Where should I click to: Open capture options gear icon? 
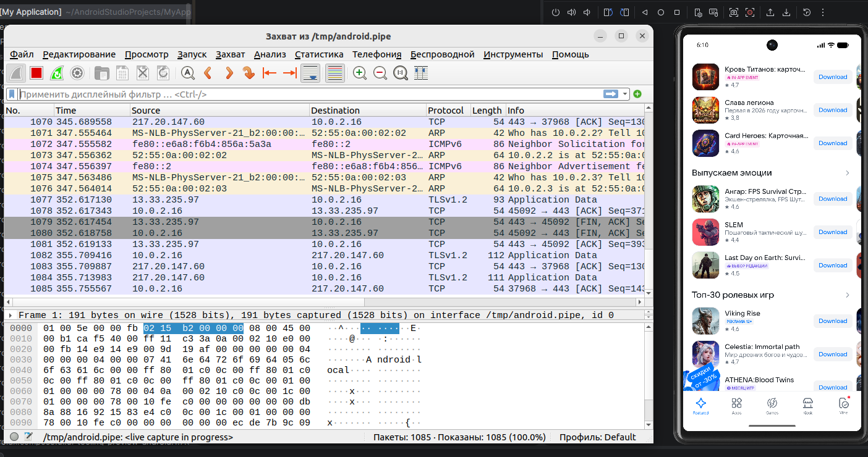pyautogui.click(x=77, y=73)
